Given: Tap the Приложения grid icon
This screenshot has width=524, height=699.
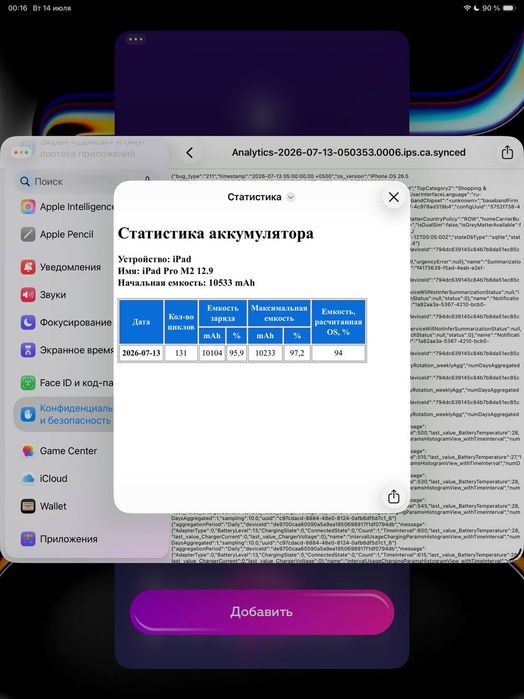Looking at the screenshot, I should click(x=28, y=539).
